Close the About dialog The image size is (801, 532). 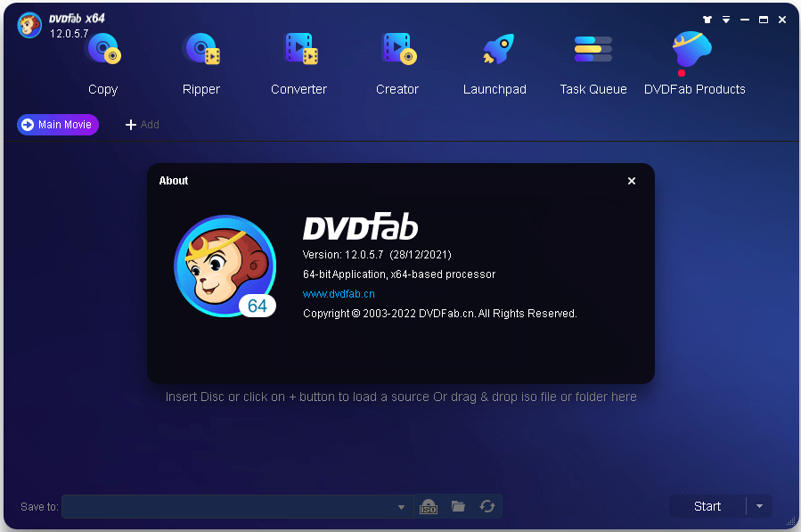coord(632,181)
